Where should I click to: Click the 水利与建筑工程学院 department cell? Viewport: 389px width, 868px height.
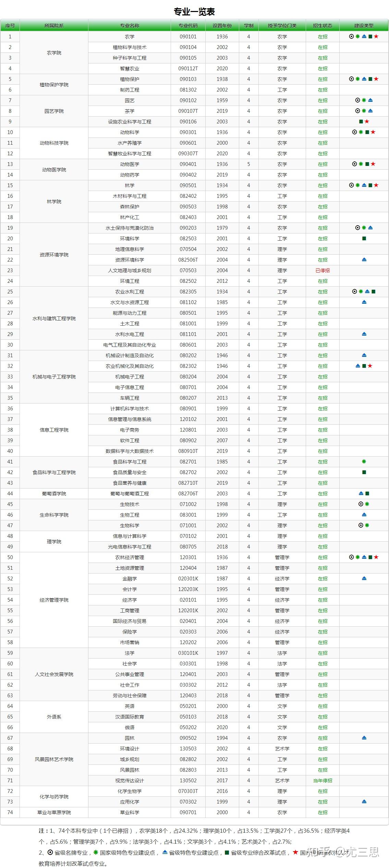pos(54,318)
